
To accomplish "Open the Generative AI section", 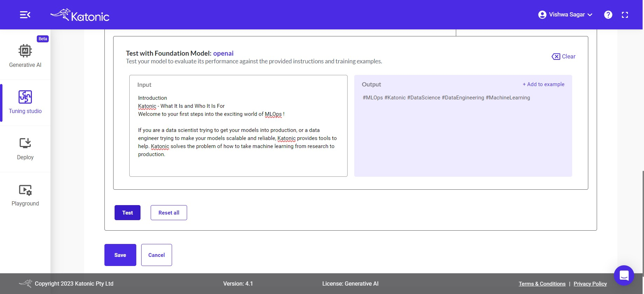I will [x=25, y=56].
